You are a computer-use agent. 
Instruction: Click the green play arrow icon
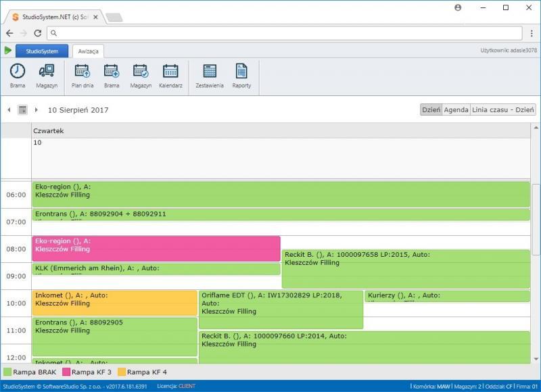point(8,51)
